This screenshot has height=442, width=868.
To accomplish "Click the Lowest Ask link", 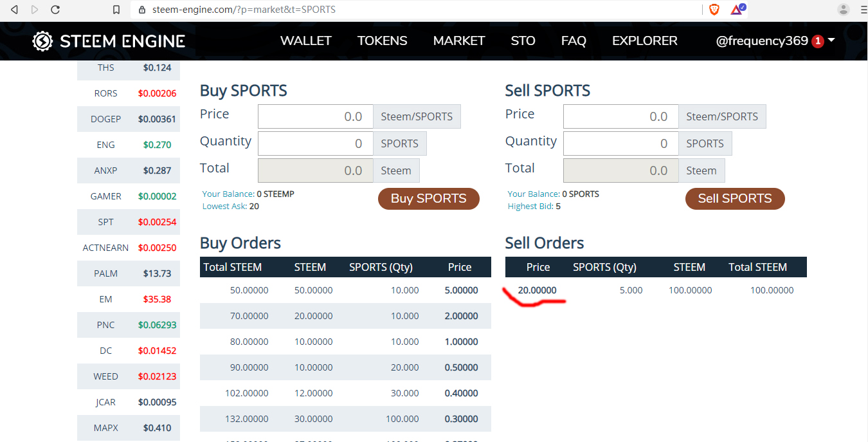I will [224, 207].
